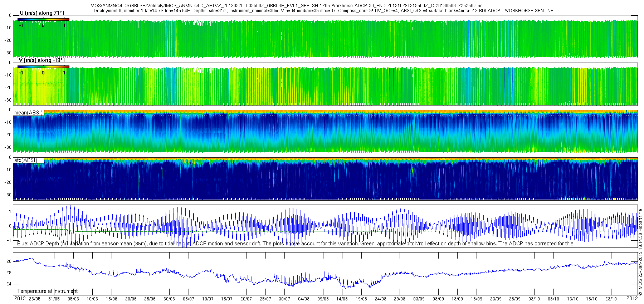Click the '30/06' date tick label
Viewport: 644px width, 304px height.
coord(169,299)
